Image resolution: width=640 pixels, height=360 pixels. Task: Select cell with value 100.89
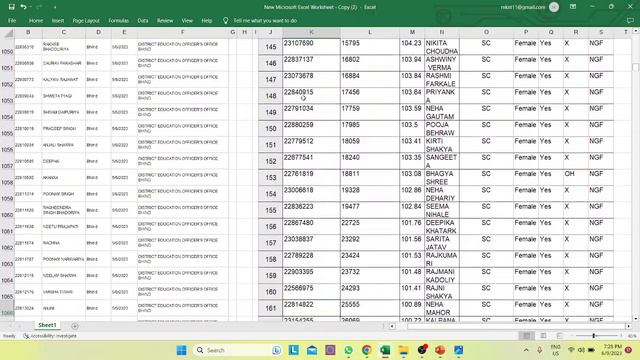point(412,308)
